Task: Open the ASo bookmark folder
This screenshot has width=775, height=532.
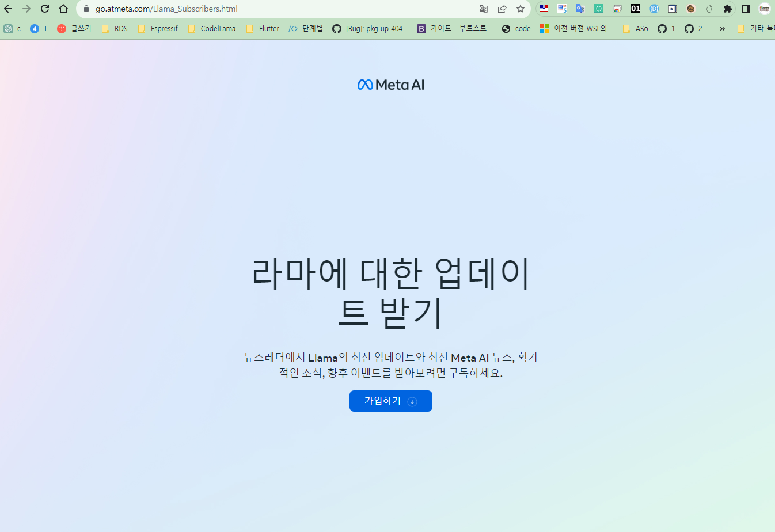Action: [636, 28]
